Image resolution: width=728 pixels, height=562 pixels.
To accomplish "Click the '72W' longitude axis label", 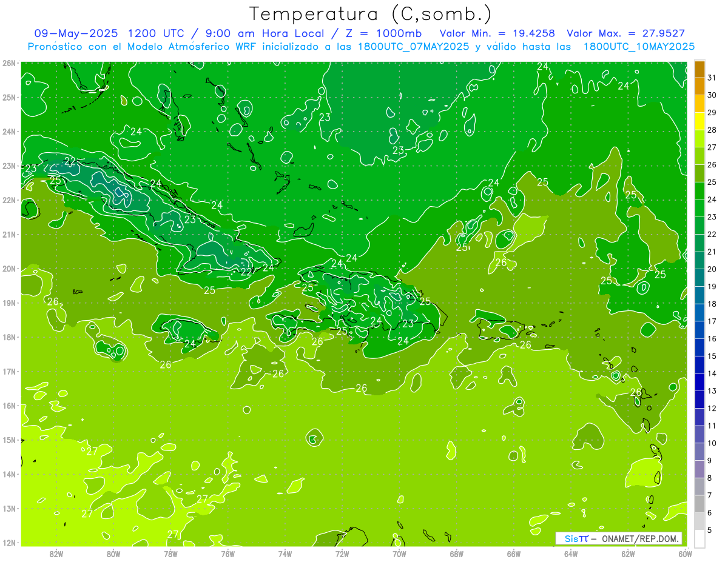I will pyautogui.click(x=342, y=554).
